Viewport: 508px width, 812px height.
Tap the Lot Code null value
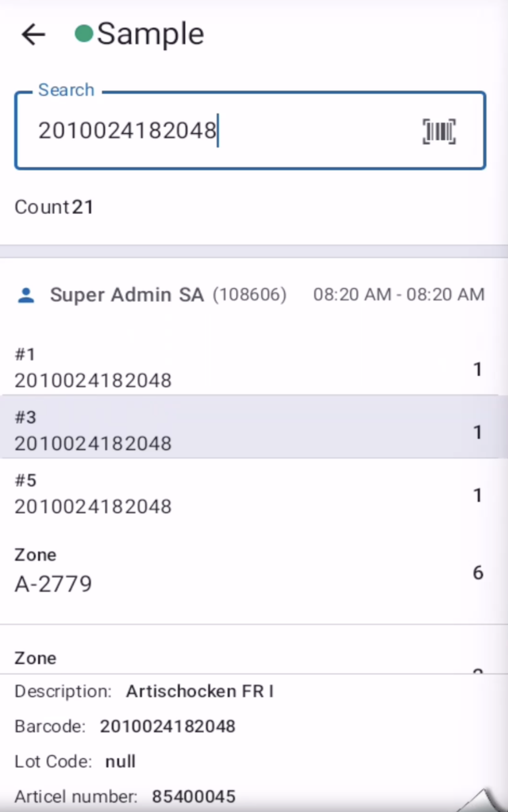pyautogui.click(x=120, y=762)
